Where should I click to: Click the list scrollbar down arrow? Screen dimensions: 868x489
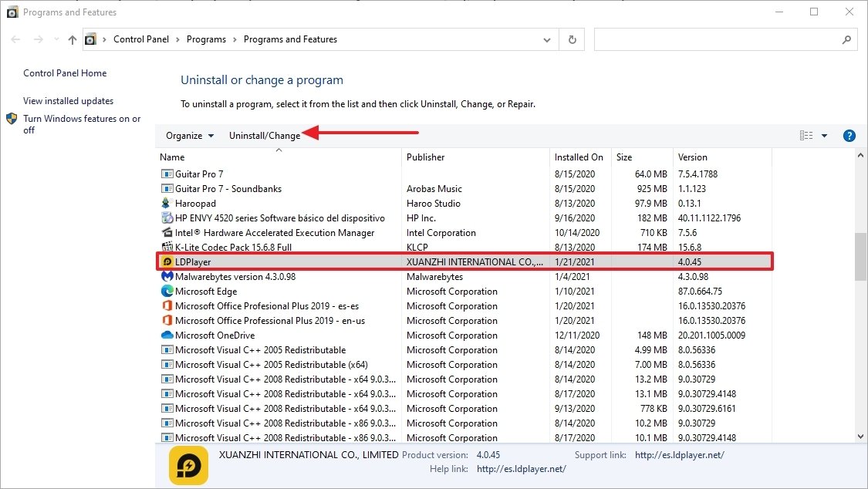point(860,437)
